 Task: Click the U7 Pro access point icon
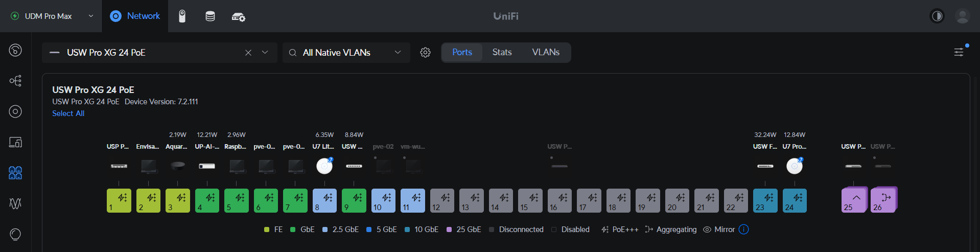(x=795, y=166)
